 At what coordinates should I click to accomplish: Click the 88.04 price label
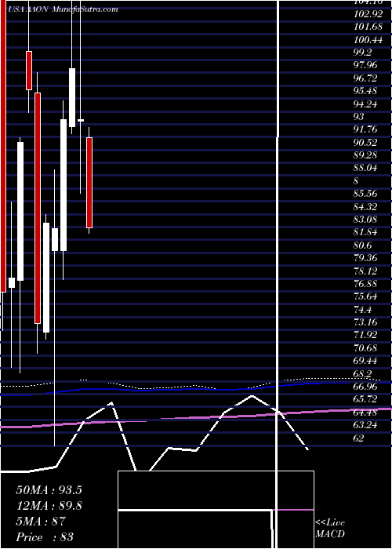tap(365, 169)
